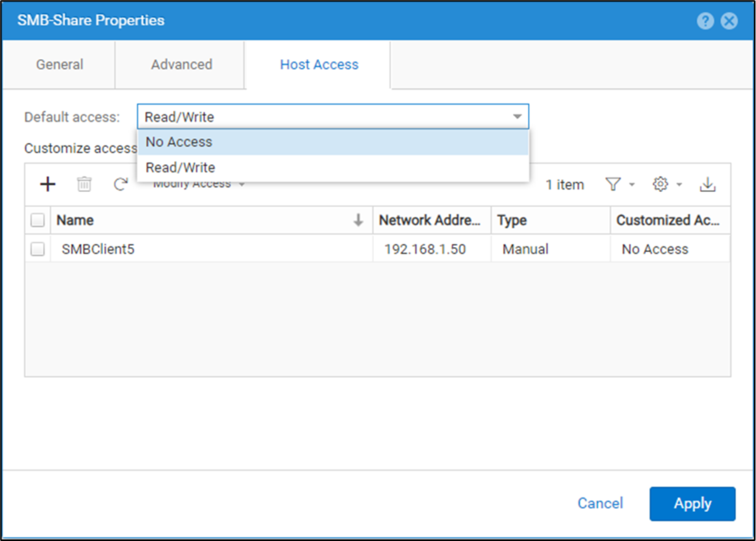Open the Modify Access dropdown
The image size is (756, 541).
point(199,184)
